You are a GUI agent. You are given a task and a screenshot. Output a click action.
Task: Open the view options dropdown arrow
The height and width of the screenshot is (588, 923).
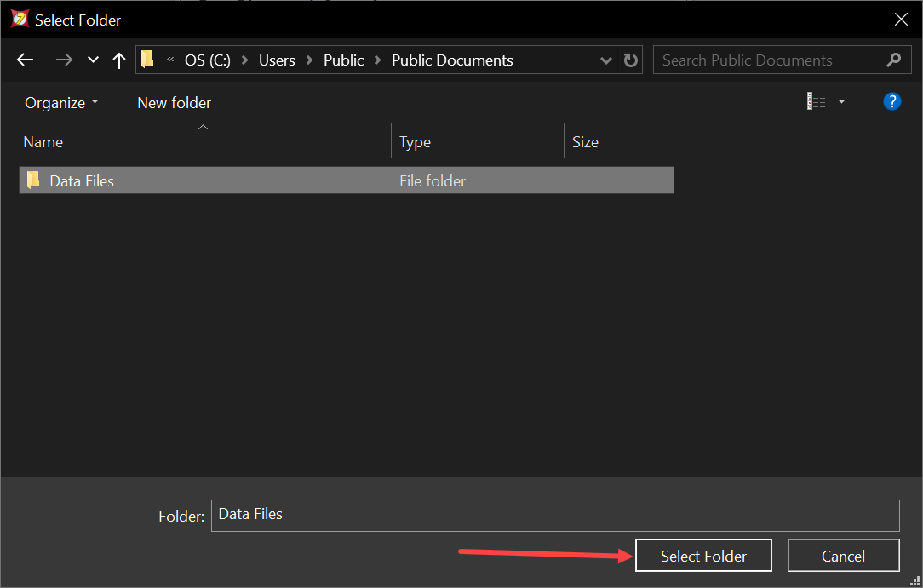point(841,102)
